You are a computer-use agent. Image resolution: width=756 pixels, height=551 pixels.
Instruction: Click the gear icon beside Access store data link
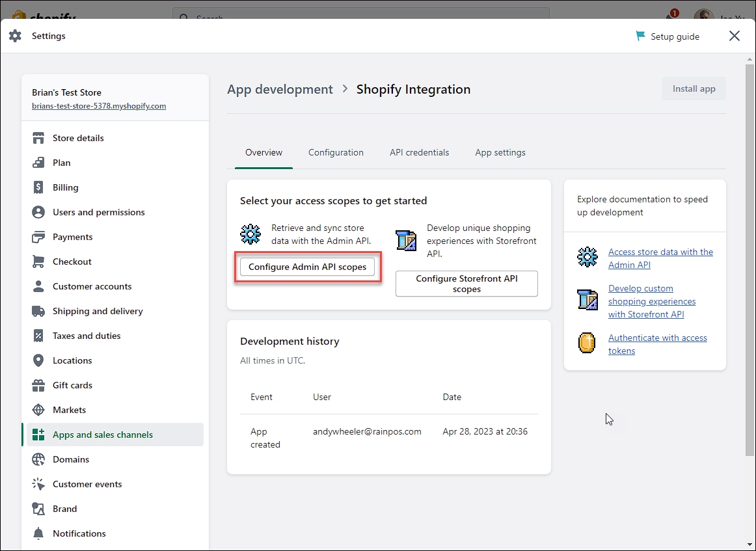click(587, 257)
